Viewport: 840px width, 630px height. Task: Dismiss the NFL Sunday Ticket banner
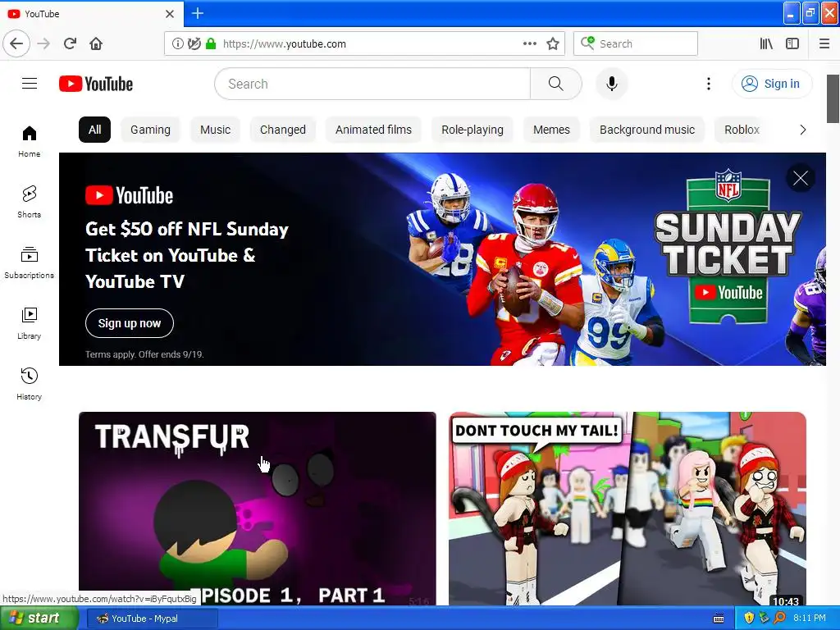pos(801,178)
